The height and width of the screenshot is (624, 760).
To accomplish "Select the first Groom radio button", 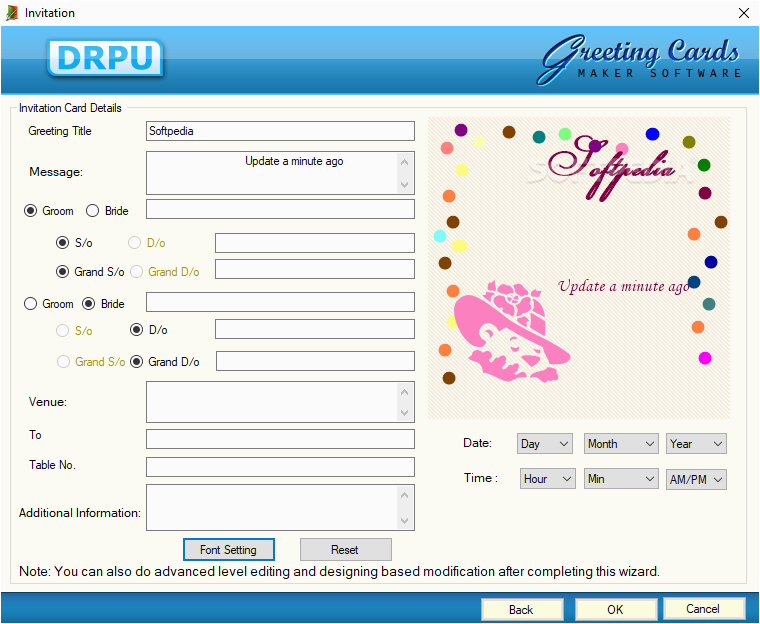I will (30, 211).
